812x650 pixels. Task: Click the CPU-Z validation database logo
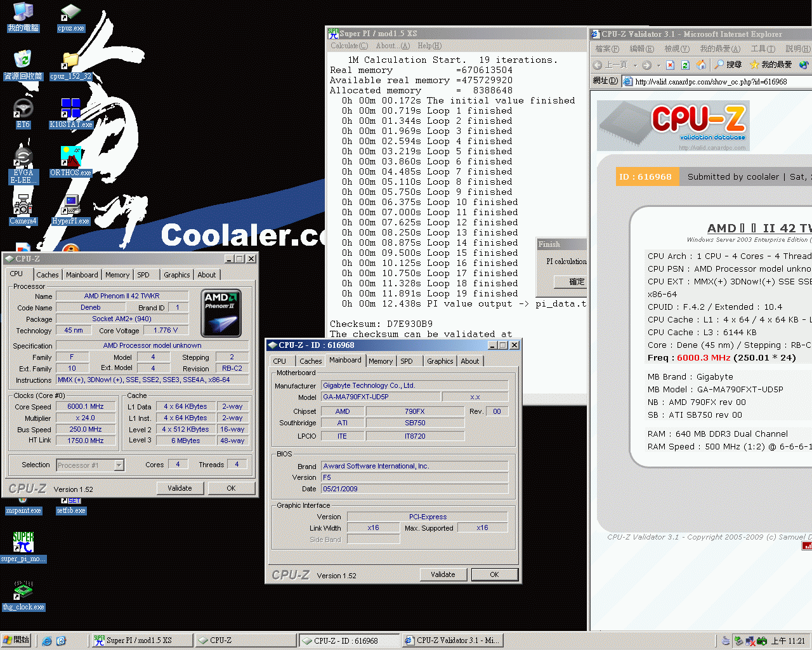[673, 126]
